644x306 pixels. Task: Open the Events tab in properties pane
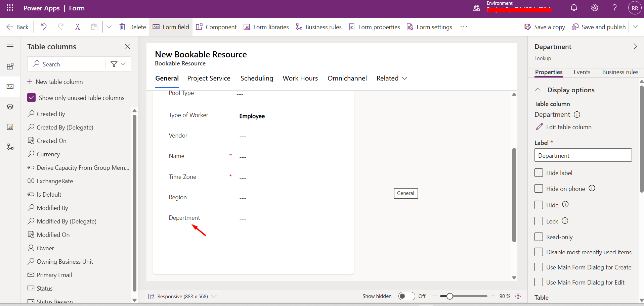tap(582, 72)
